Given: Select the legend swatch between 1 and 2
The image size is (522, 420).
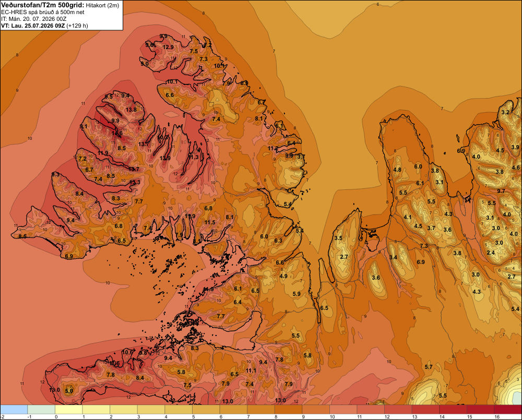Looking at the screenshot, I should pyautogui.click(x=96, y=410).
